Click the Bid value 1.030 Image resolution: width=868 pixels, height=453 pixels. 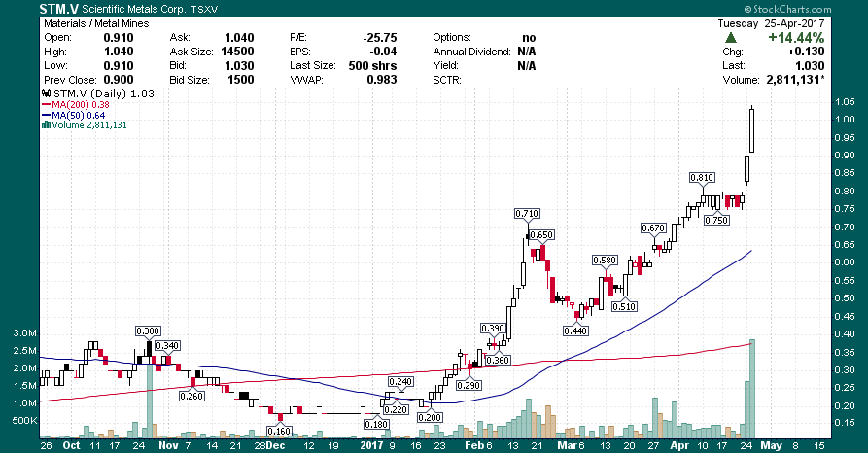[x=239, y=66]
